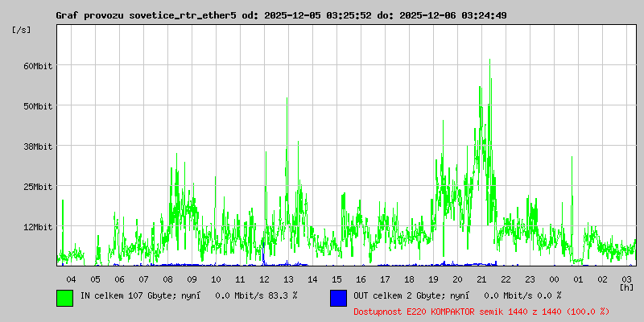Click the 17 hour mark on the x-axis
This screenshot has height=322, width=644.
385,279
